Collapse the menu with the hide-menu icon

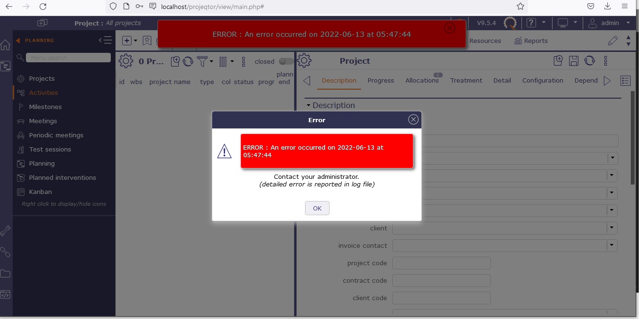point(106,40)
